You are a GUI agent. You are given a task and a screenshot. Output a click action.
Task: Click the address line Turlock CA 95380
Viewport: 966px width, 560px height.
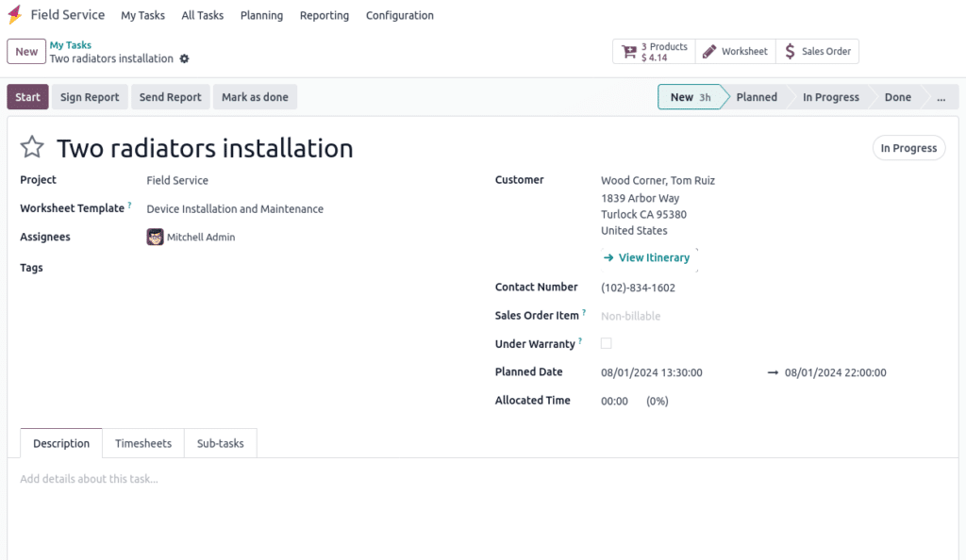click(x=643, y=214)
